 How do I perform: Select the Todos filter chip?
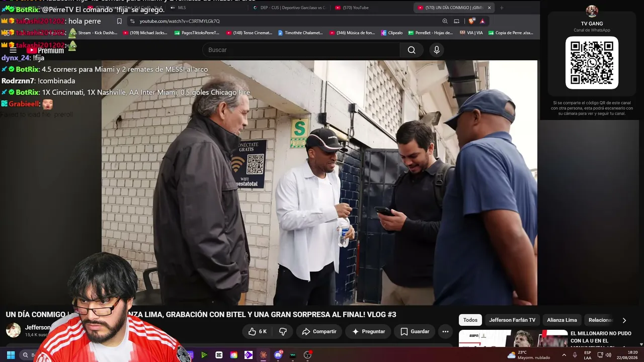tap(470, 320)
